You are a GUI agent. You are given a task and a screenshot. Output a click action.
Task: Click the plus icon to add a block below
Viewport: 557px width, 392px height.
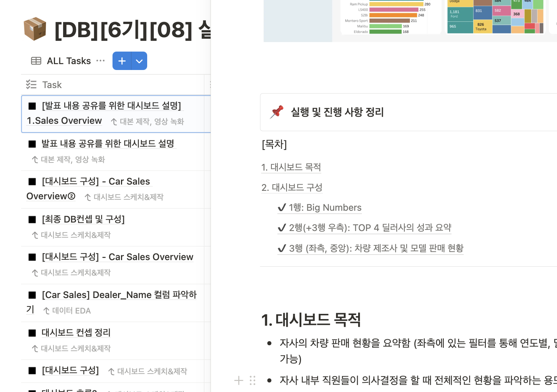click(x=239, y=380)
